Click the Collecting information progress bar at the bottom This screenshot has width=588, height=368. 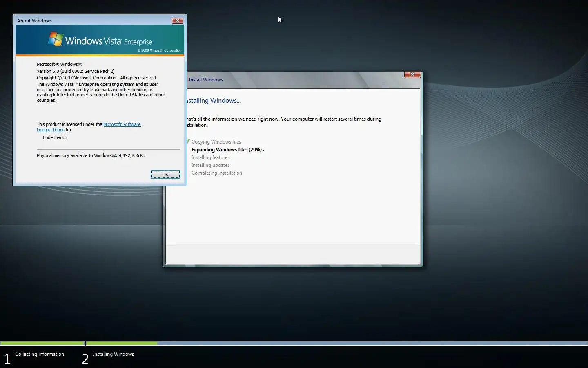coord(42,343)
